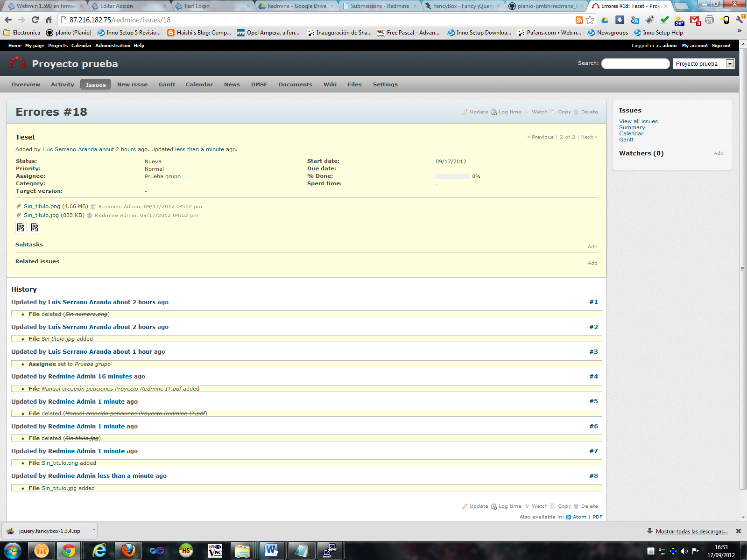Click the pencil Update icon at top

click(x=465, y=112)
